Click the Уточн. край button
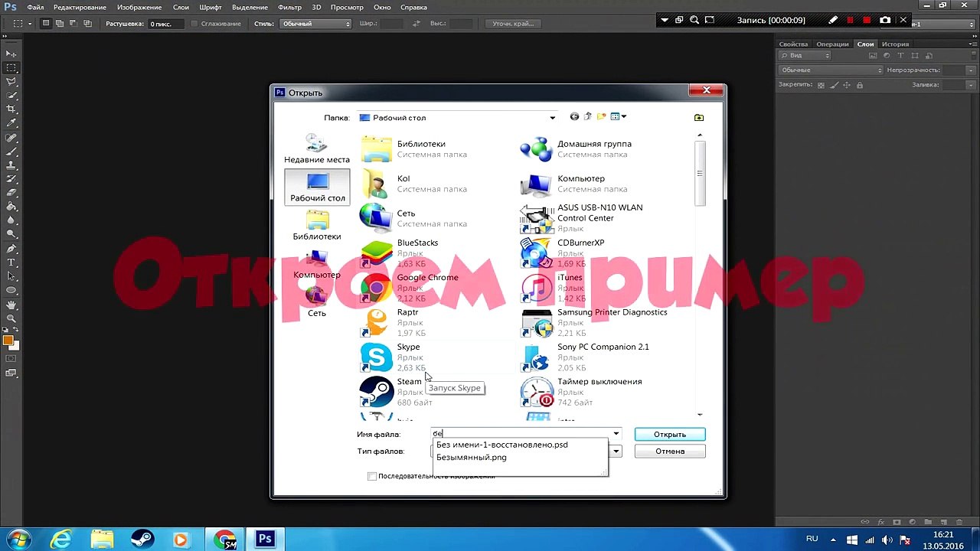 (x=513, y=24)
